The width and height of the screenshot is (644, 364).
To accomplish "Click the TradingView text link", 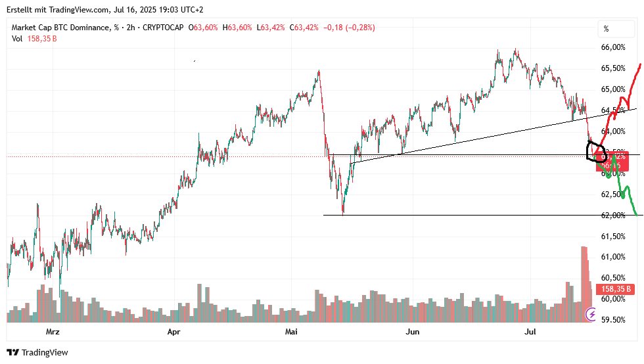I will click(45, 353).
